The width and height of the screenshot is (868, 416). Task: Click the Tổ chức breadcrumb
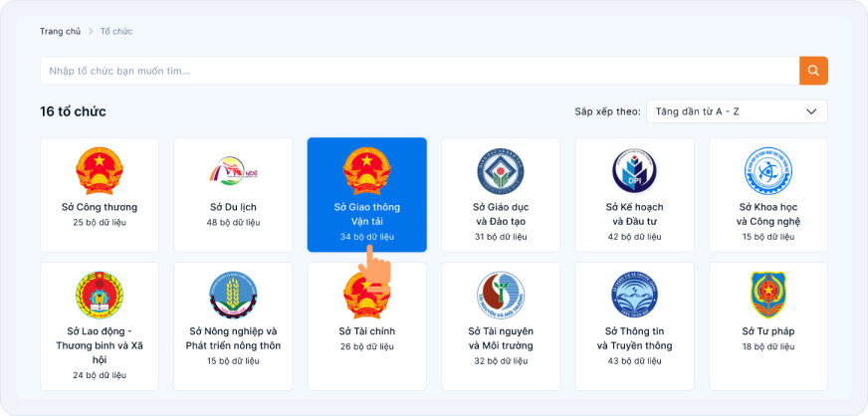click(116, 31)
